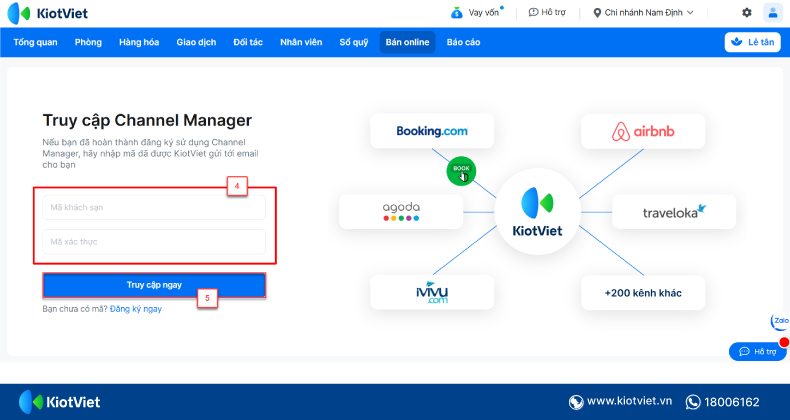Open the Vay vốn money bag icon
The height and width of the screenshot is (420, 790).
point(456,13)
